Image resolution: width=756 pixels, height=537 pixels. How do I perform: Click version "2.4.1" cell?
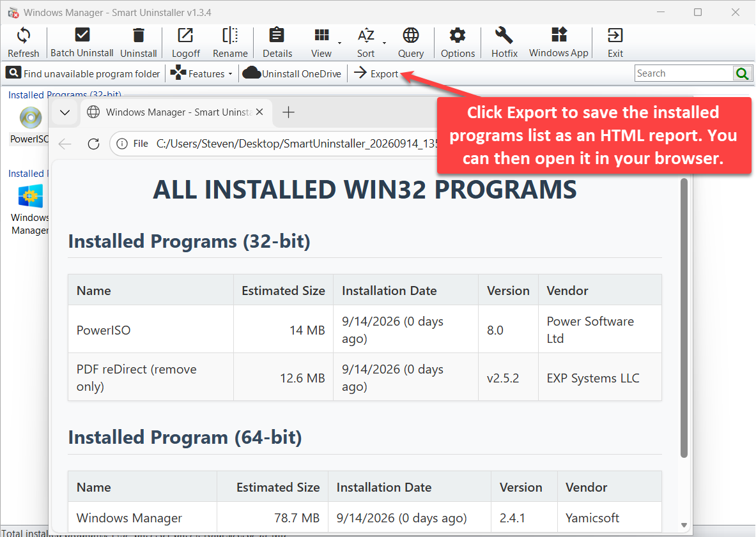tap(525, 518)
